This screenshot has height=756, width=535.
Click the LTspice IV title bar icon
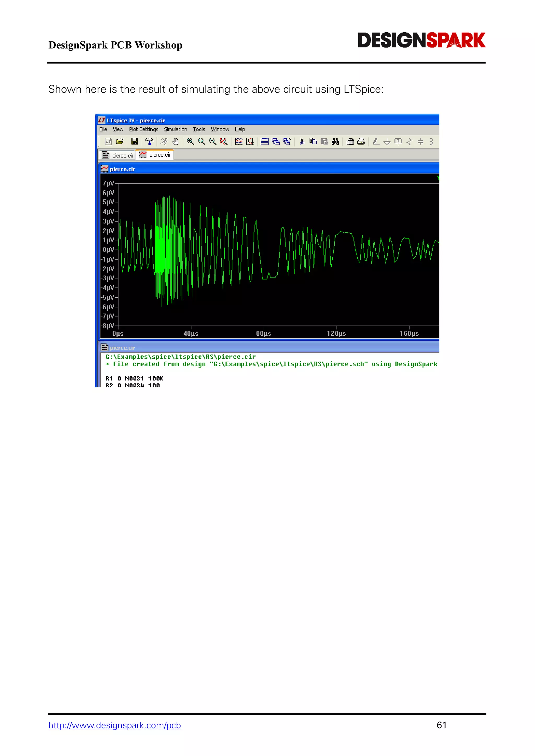[x=102, y=120]
